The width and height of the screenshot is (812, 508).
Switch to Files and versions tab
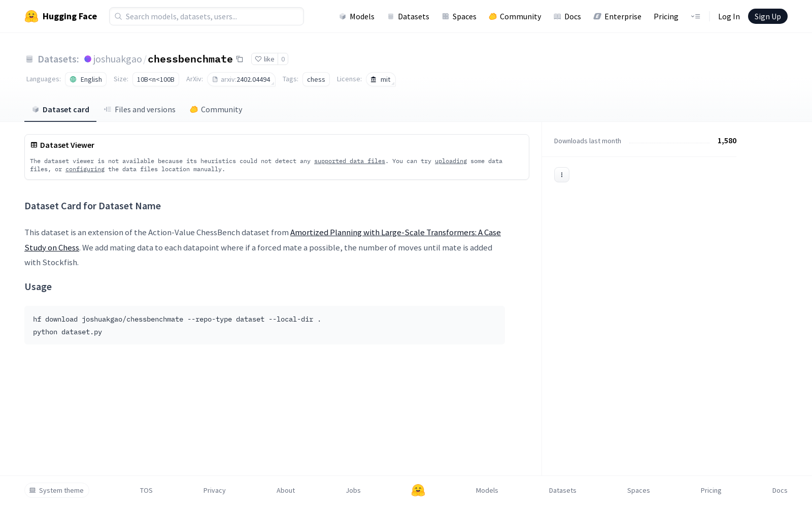click(140, 109)
